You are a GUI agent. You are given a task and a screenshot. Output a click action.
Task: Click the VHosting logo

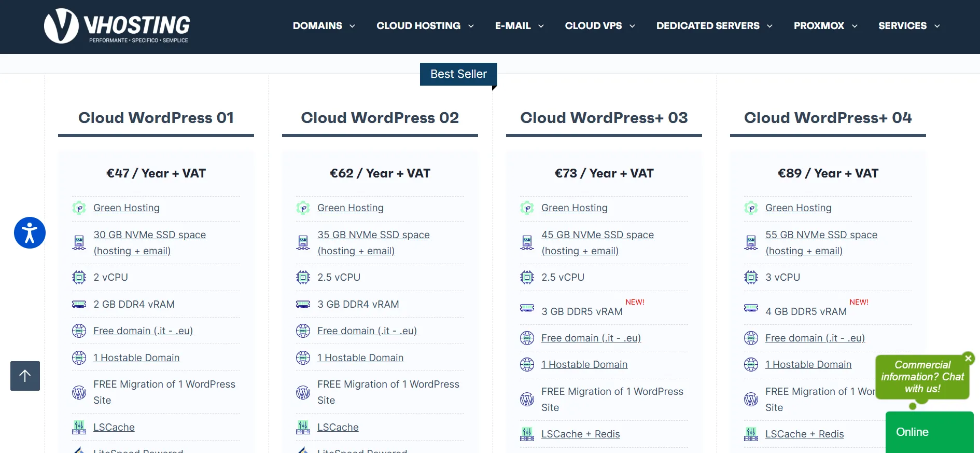click(117, 26)
